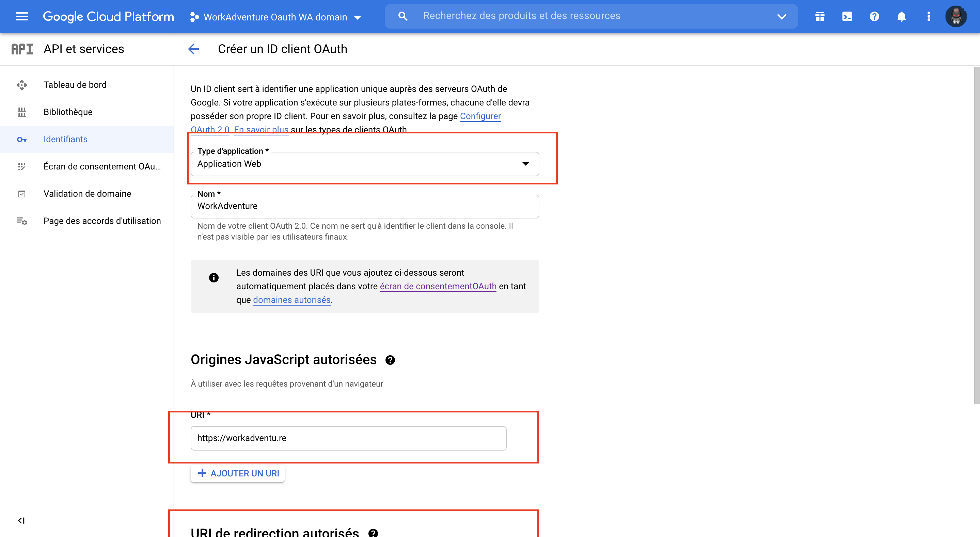Viewport: 980px width, 537px height.
Task: Collapse the sidebar with the bottom-left arrow icon
Action: tap(21, 521)
